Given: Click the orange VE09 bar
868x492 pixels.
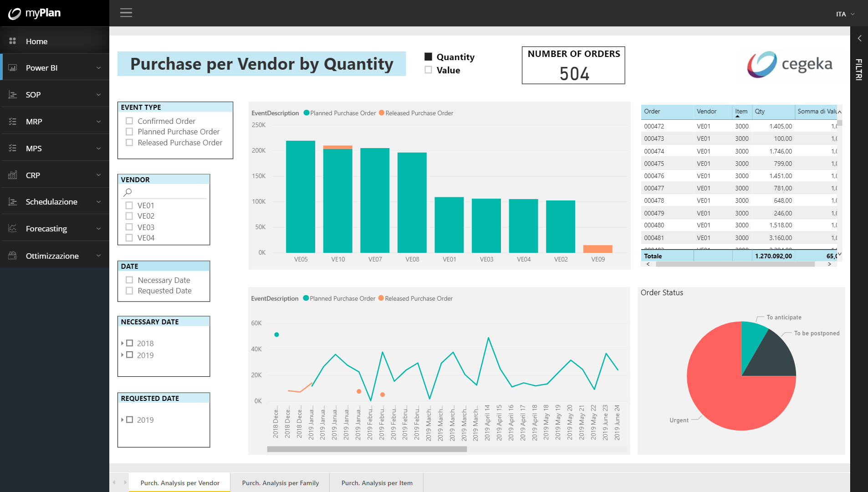Looking at the screenshot, I should pyautogui.click(x=597, y=249).
